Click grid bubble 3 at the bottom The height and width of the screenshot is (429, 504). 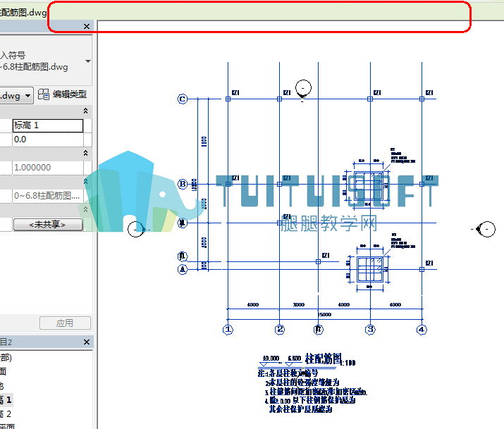(370, 330)
